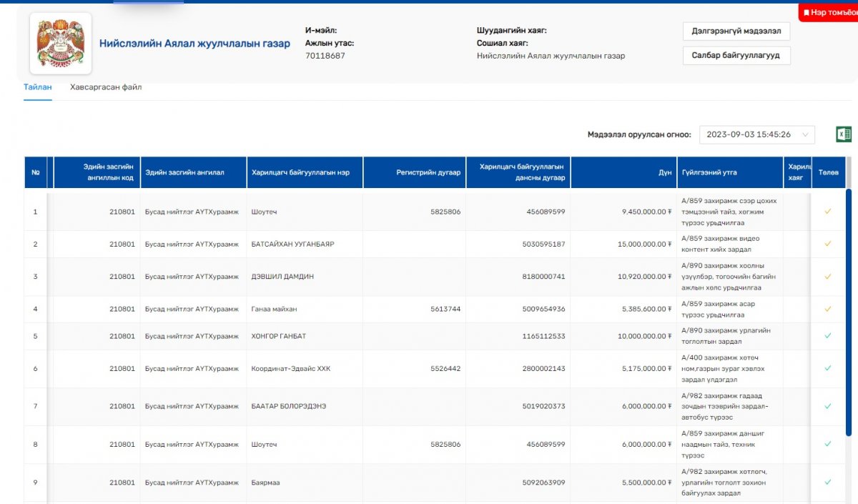Click status checkmark in row 1
The height and width of the screenshot is (504, 858).
(828, 212)
